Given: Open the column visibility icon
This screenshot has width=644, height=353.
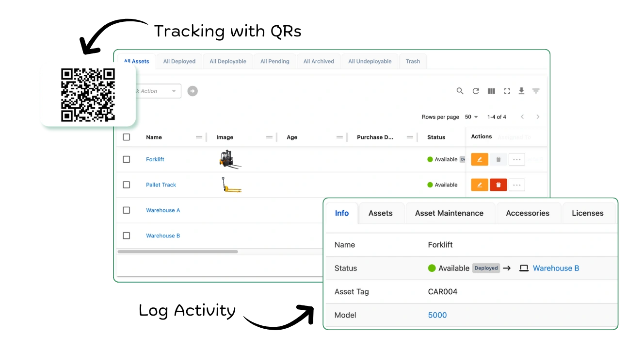Looking at the screenshot, I should [x=491, y=91].
